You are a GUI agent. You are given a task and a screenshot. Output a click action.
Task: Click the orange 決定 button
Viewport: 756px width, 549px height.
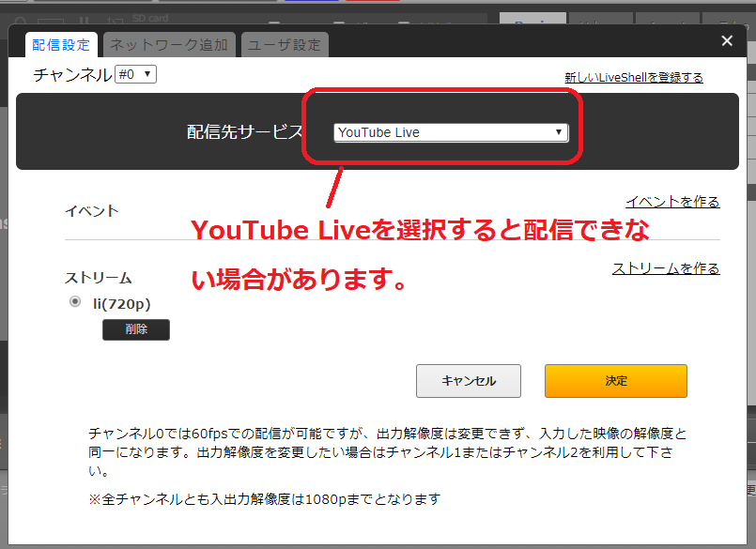tap(616, 381)
